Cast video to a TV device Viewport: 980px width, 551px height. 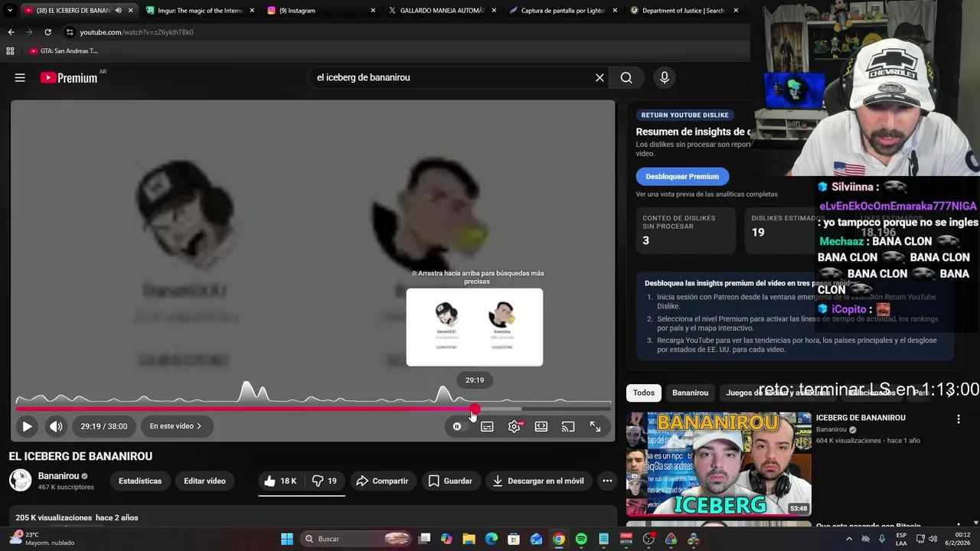(568, 426)
